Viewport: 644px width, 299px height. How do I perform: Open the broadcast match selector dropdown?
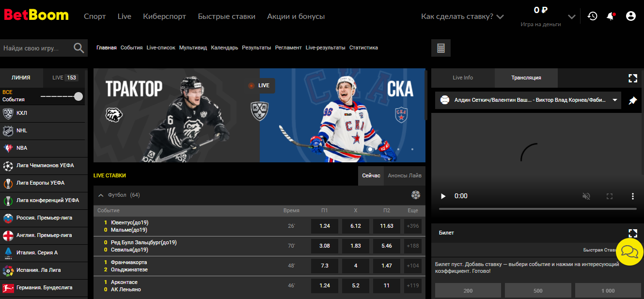tap(528, 100)
